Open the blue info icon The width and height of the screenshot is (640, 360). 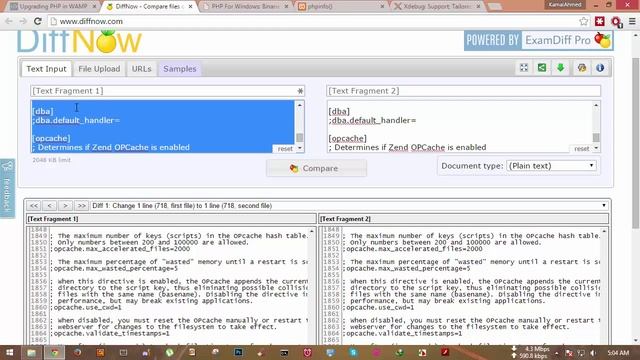coord(600,68)
